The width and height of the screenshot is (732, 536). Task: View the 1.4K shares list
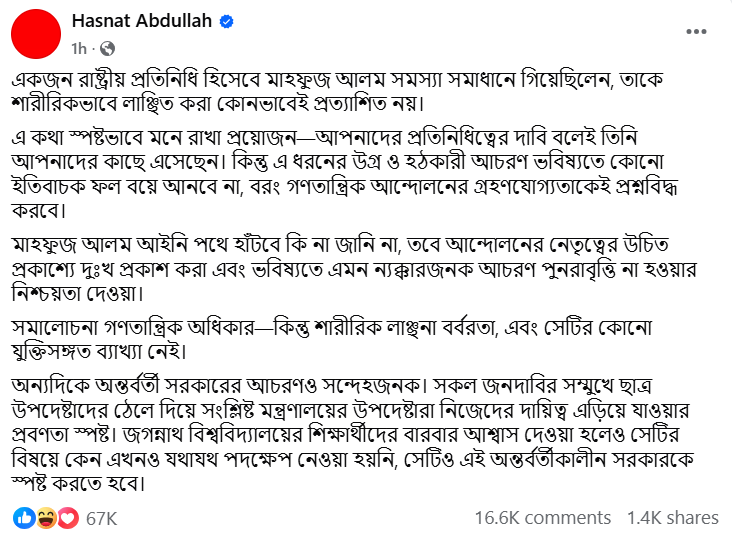click(672, 518)
